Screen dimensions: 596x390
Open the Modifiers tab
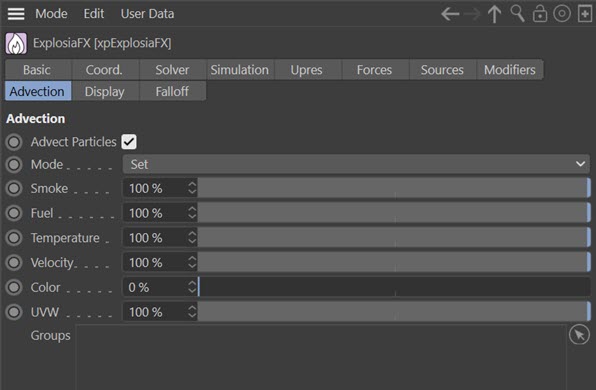pos(510,70)
